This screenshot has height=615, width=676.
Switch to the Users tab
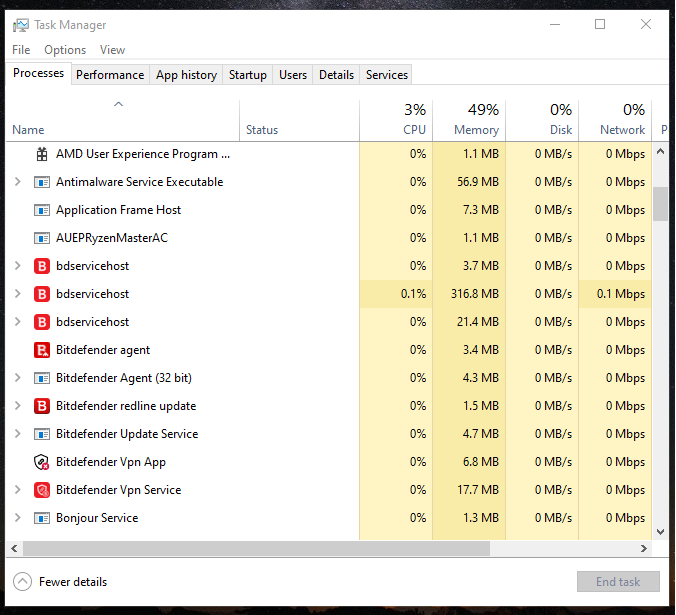coord(293,75)
